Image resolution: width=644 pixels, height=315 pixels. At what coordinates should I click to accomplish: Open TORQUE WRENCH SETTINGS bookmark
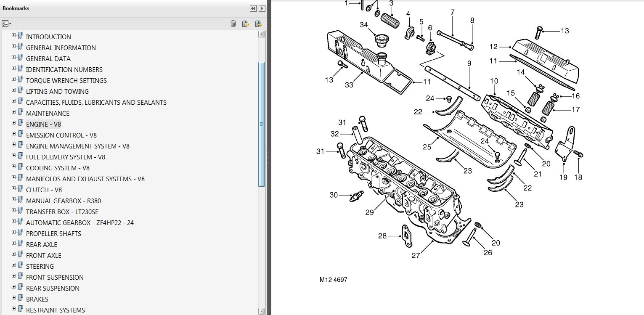66,81
